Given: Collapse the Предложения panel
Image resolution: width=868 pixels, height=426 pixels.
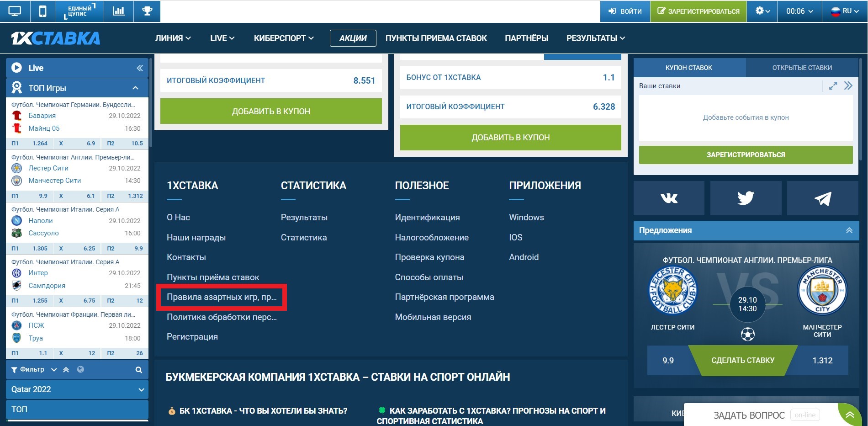Looking at the screenshot, I should click(x=849, y=230).
